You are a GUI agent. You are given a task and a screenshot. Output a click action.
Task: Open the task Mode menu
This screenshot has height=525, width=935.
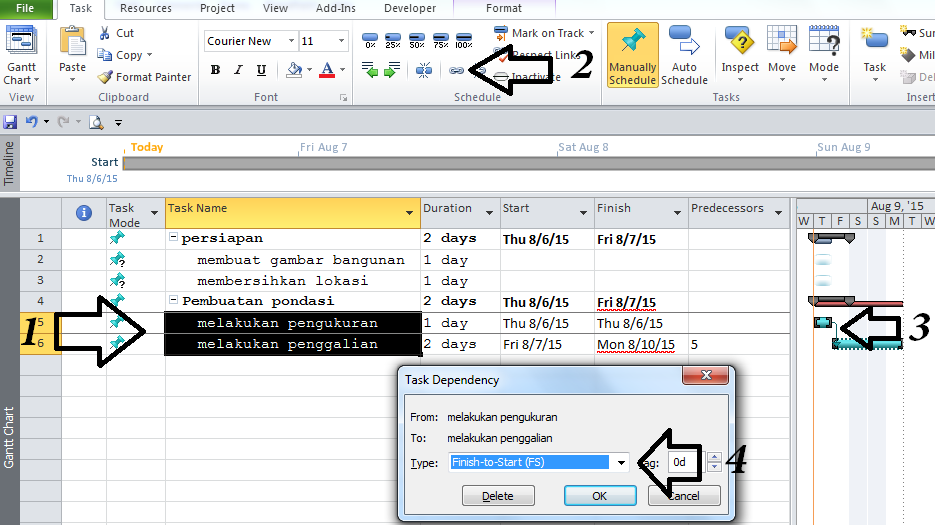click(x=824, y=55)
